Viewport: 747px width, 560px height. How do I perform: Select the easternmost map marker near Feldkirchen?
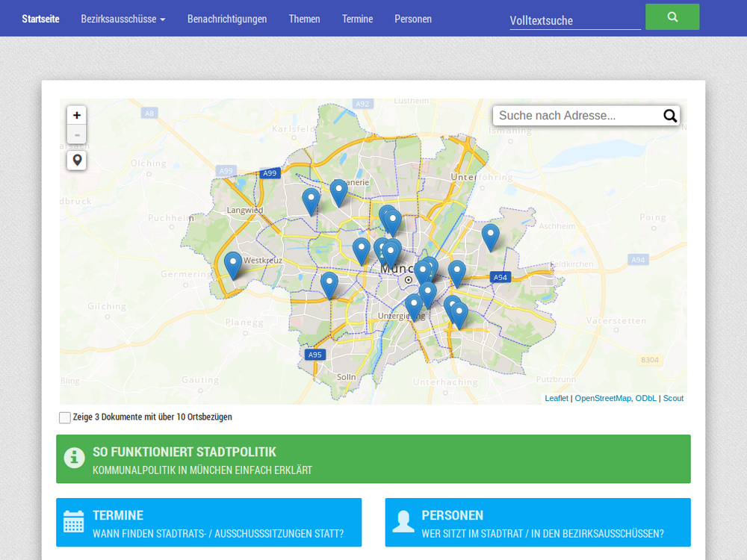[x=490, y=236]
